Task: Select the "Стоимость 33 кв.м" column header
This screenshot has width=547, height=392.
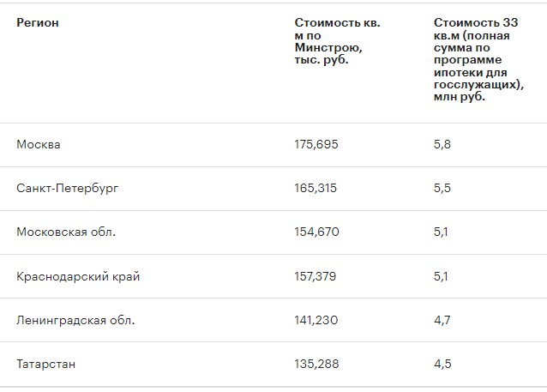Action: click(477, 59)
